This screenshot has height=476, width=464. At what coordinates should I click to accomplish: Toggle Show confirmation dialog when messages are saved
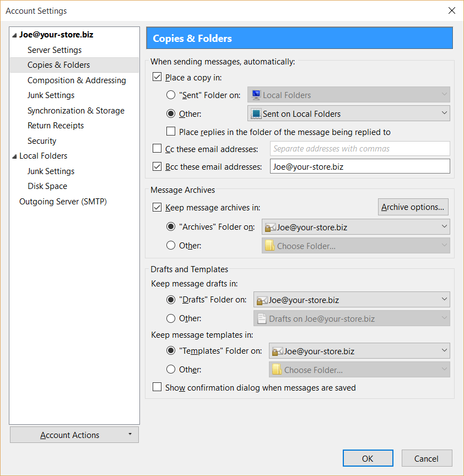click(157, 388)
